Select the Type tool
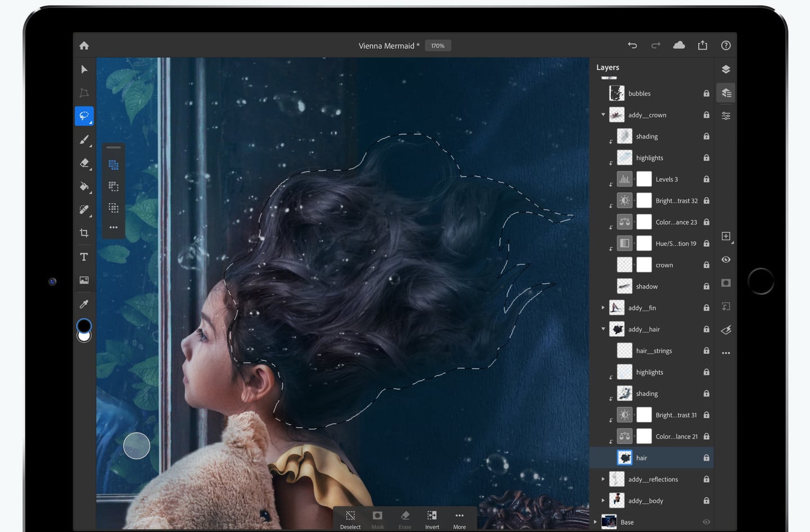The width and height of the screenshot is (810, 532). tap(84, 256)
